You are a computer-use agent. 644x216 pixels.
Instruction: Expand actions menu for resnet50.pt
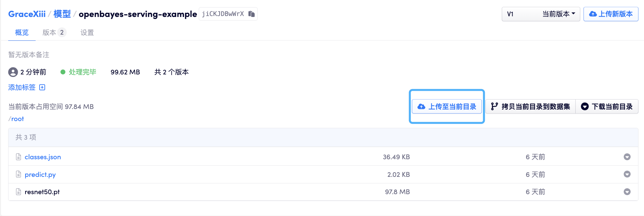(627, 192)
